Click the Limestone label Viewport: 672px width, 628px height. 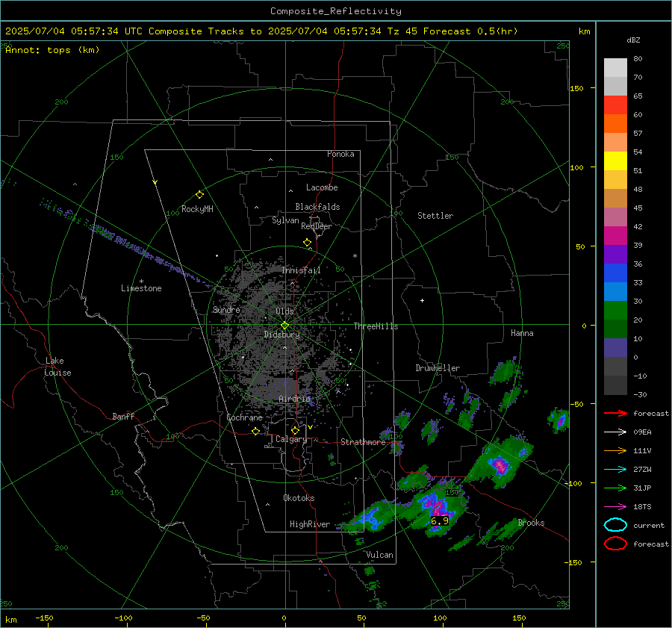(141, 288)
